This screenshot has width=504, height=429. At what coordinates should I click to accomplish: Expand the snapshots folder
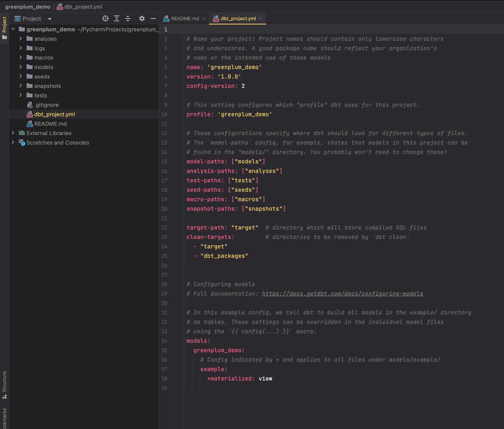click(20, 86)
